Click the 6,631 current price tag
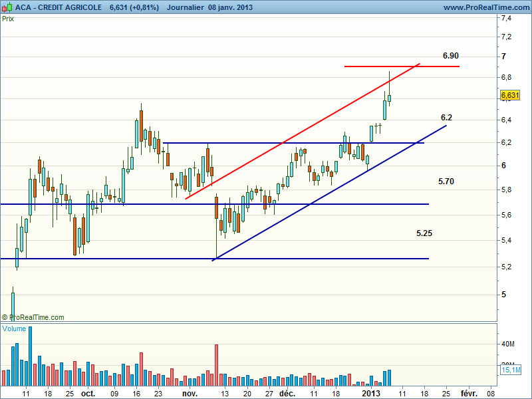Screen dimensions: 532x399 [x=509, y=96]
